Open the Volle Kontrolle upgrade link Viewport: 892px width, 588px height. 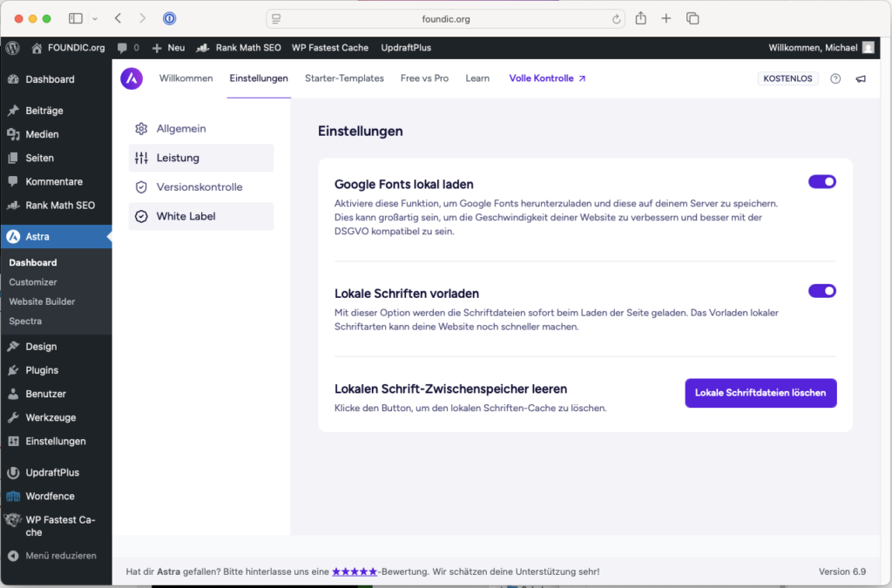tap(547, 78)
